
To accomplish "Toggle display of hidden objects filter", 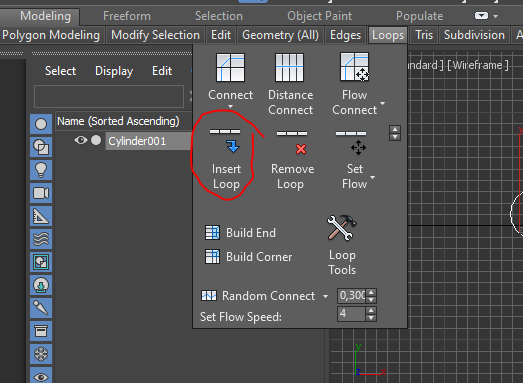I will pyautogui.click(x=41, y=375).
